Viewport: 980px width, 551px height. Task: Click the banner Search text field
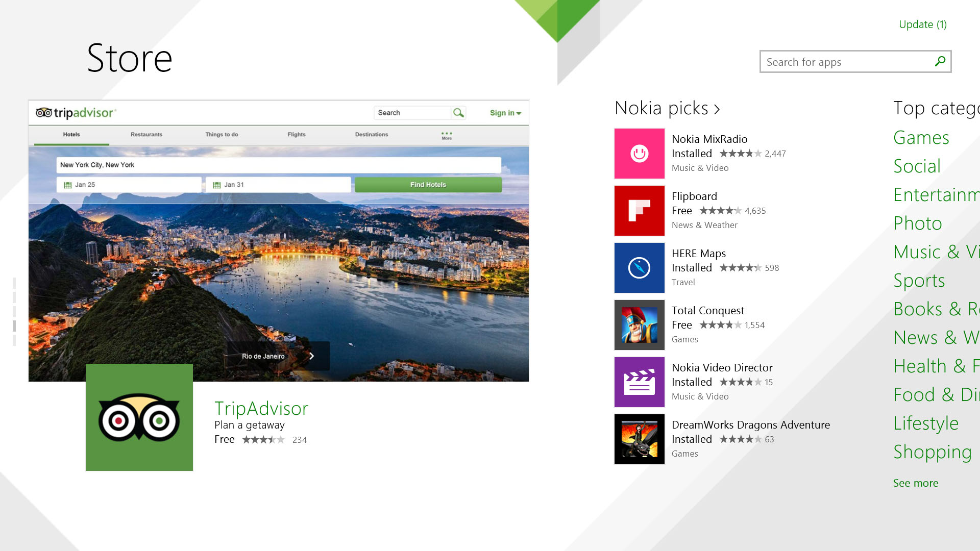click(412, 113)
